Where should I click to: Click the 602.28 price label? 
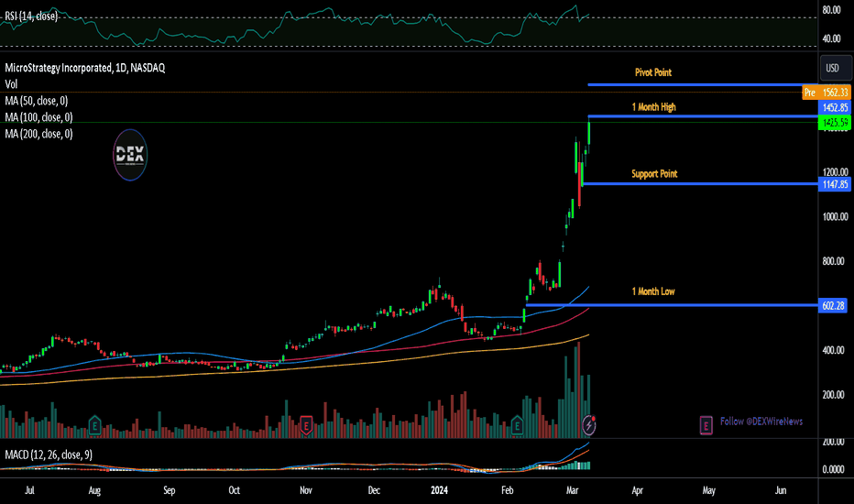(x=833, y=306)
